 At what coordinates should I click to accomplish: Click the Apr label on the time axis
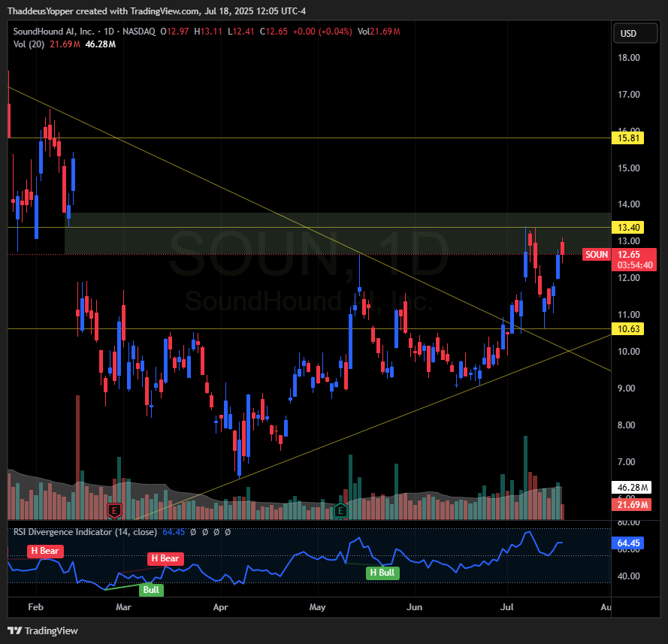click(x=220, y=607)
